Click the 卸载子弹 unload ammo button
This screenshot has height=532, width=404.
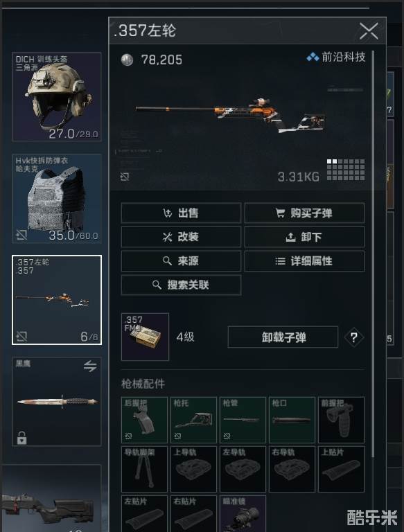(x=283, y=337)
